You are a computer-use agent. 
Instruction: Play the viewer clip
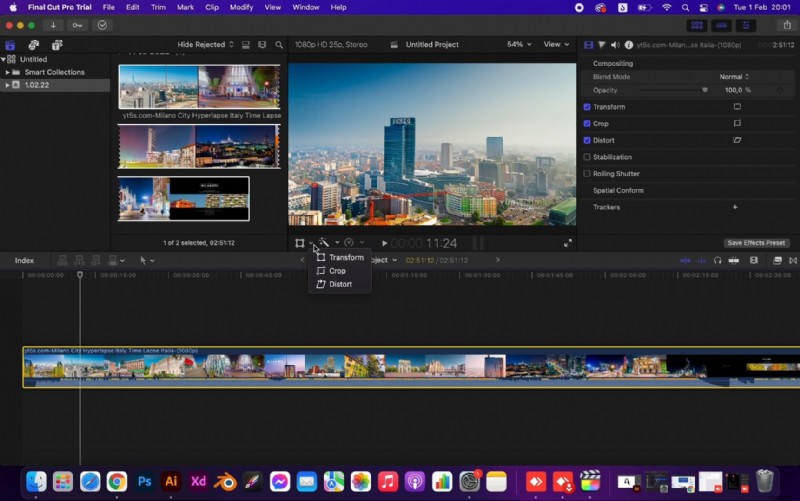[384, 243]
